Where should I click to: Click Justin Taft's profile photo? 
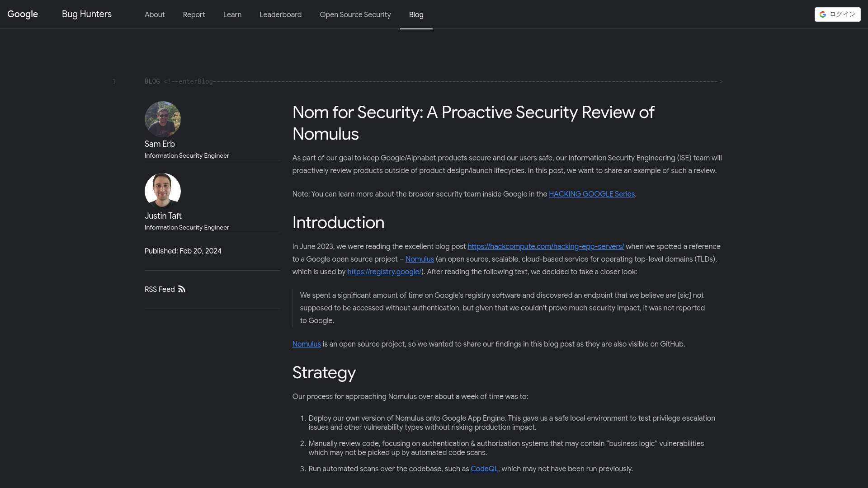163,191
